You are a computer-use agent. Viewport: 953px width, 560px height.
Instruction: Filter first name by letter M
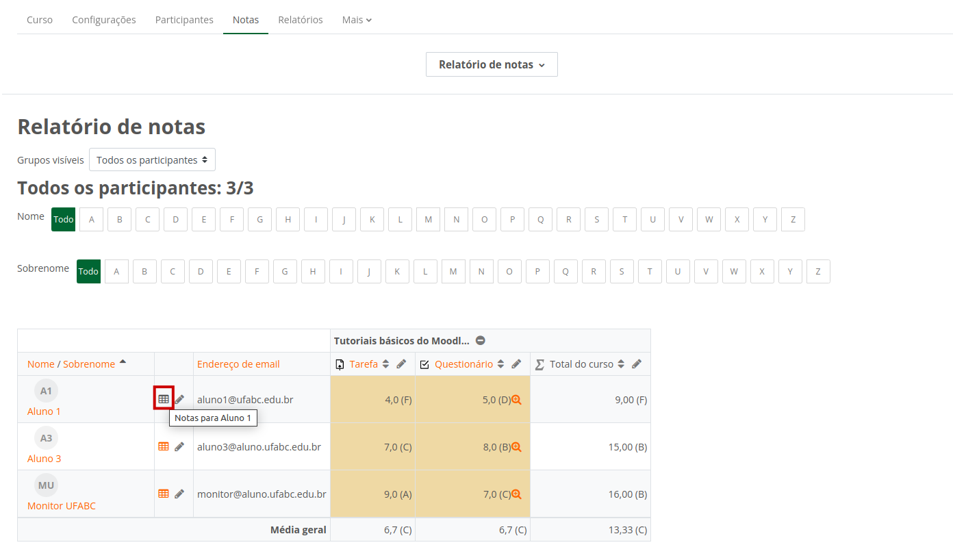[x=428, y=219]
